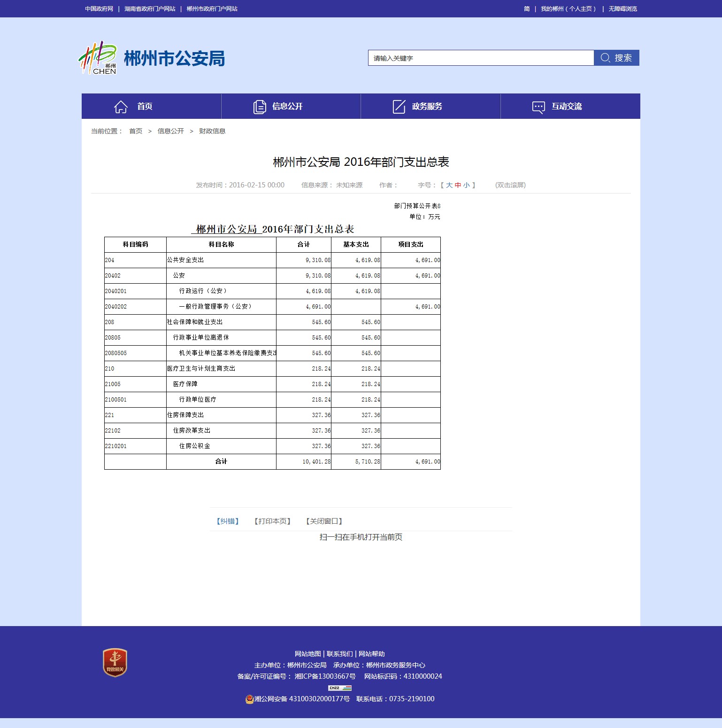722x728 pixels.
Task: Set font size to 中
Action: (458, 185)
